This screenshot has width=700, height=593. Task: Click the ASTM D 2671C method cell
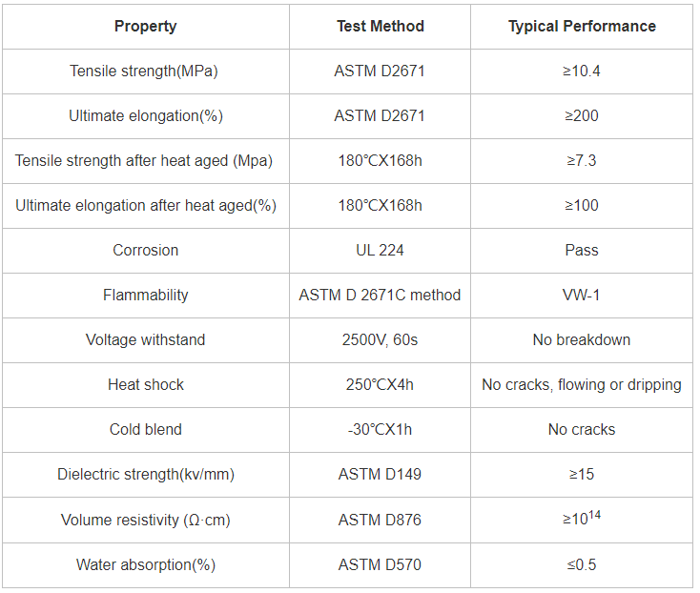pos(380,296)
